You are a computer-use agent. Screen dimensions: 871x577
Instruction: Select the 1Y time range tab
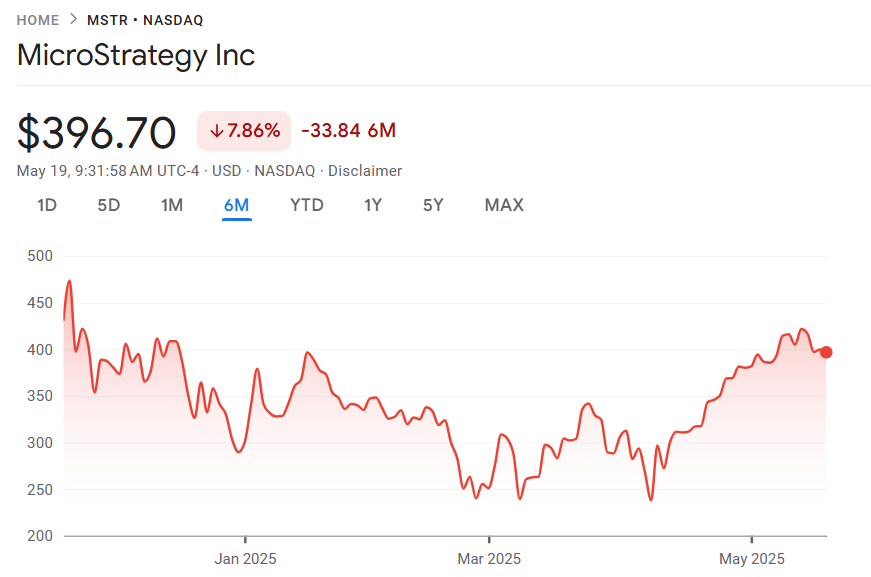(373, 205)
